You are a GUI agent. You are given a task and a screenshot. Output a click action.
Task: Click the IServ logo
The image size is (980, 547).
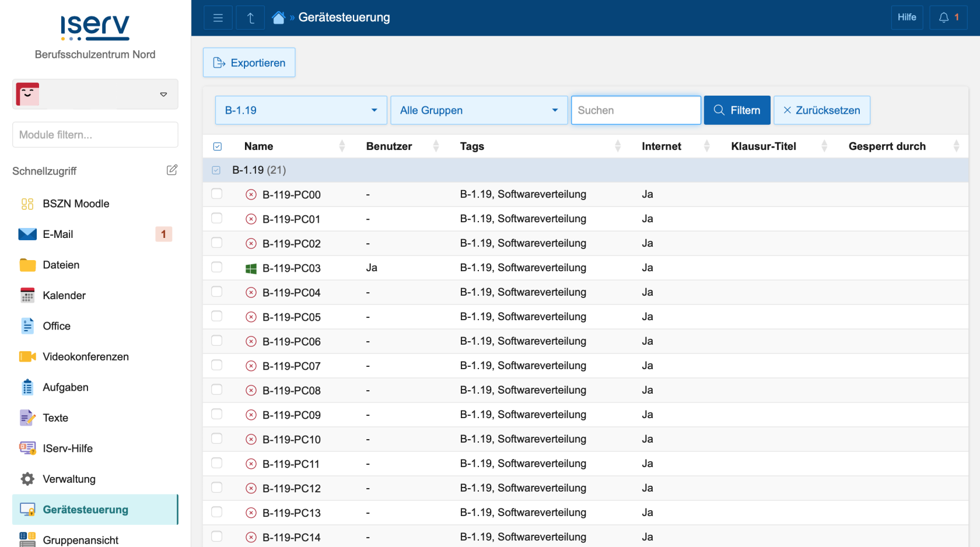tap(95, 28)
